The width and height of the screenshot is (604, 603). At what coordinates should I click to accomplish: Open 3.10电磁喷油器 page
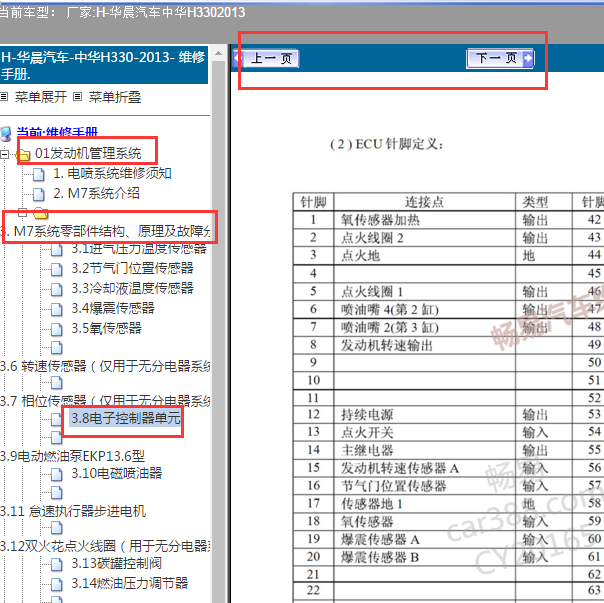coord(117,474)
